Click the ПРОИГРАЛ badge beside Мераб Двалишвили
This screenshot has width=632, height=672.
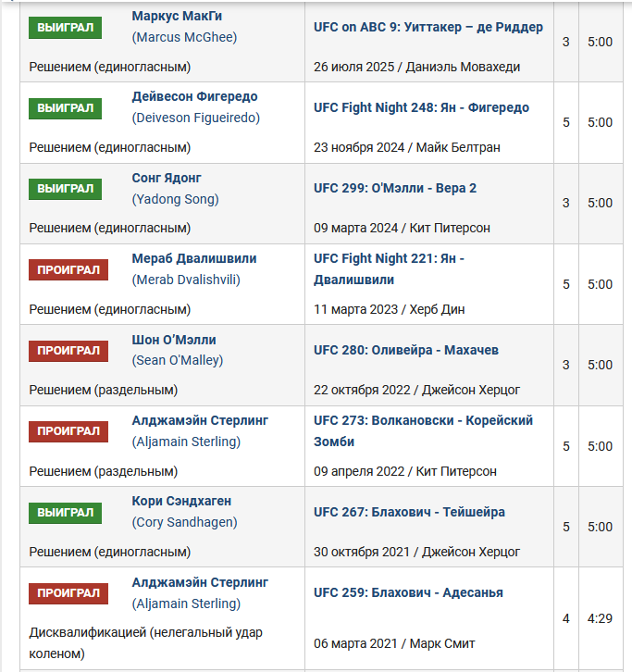point(68,270)
